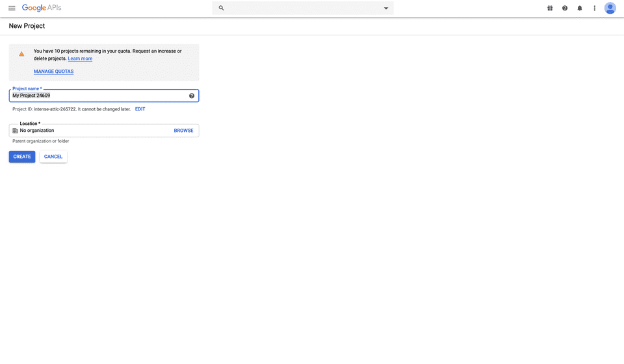
Task: Cancel project creation
Action: tap(53, 157)
